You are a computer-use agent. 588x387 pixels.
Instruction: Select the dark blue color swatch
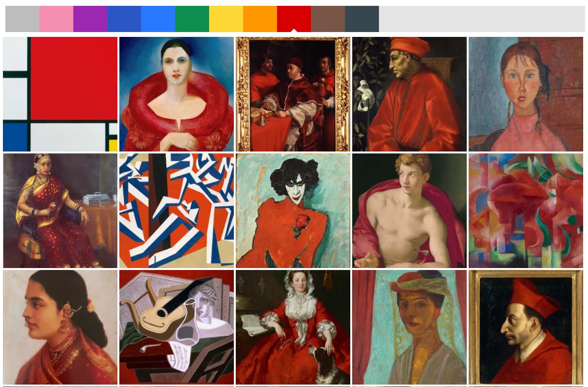pyautogui.click(x=124, y=19)
